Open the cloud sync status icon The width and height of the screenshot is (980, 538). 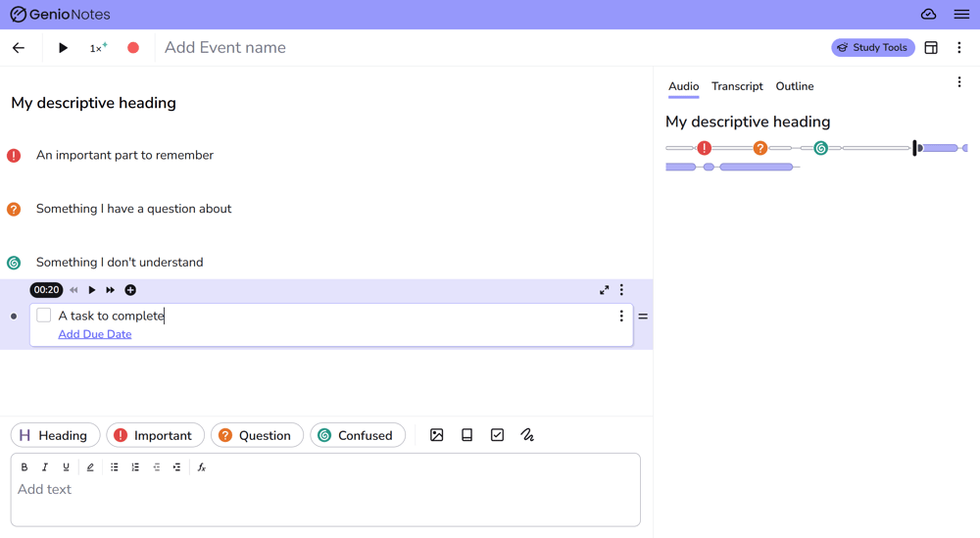928,14
